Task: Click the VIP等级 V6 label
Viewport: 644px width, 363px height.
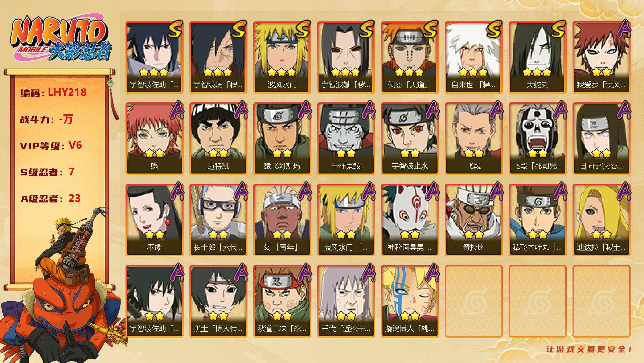Action: [x=51, y=146]
